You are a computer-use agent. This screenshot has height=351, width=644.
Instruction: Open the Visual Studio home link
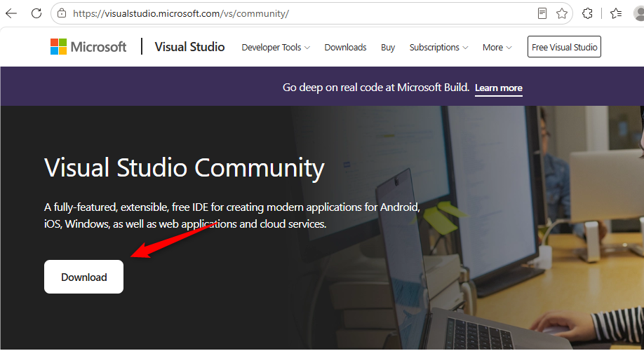click(x=189, y=47)
